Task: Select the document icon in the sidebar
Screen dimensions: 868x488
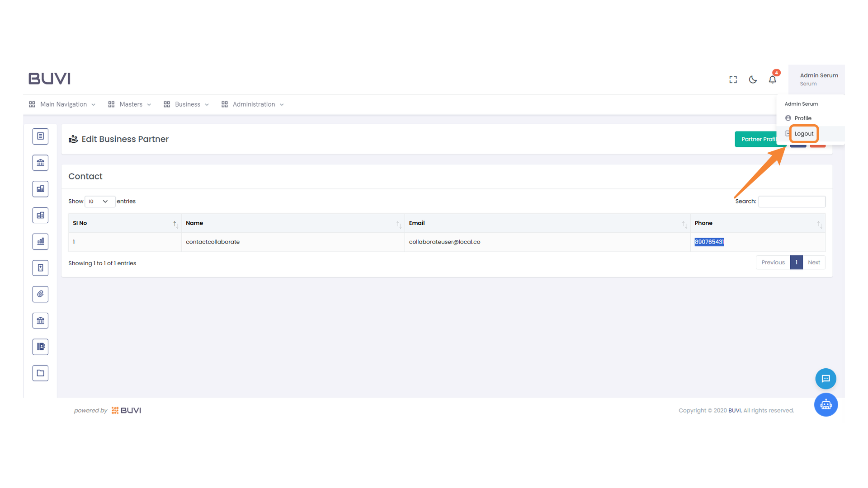Action: [x=40, y=136]
